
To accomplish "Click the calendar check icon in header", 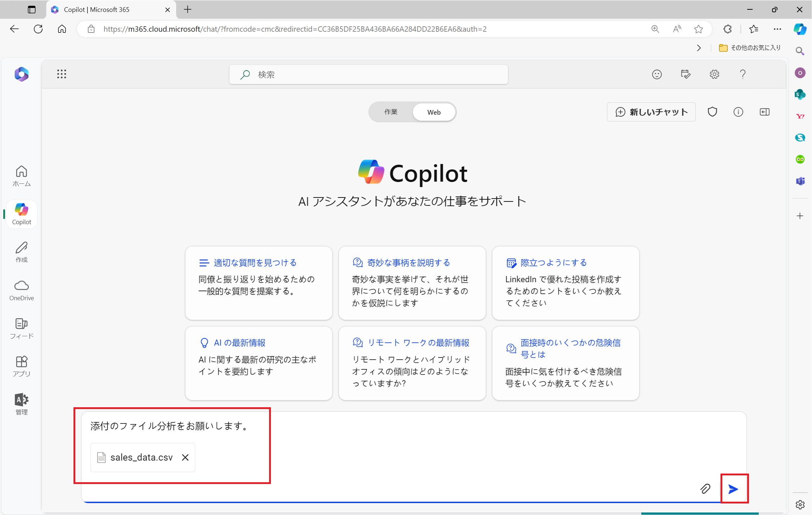I will point(686,74).
